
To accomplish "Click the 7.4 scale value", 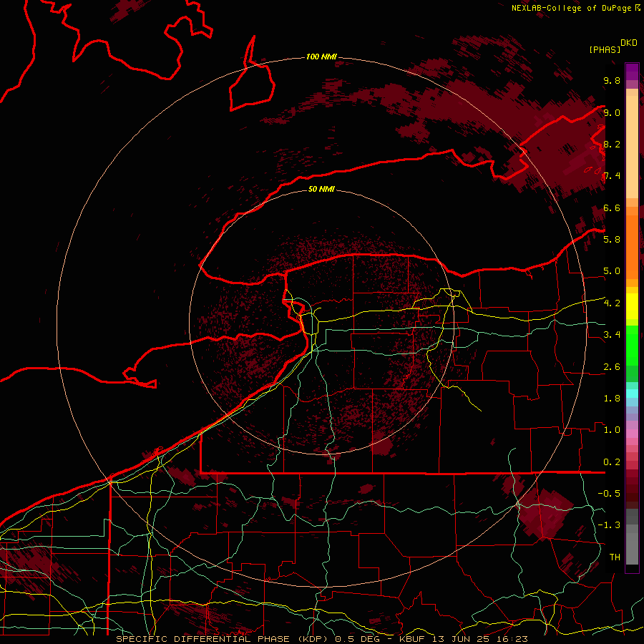I will click(612, 176).
